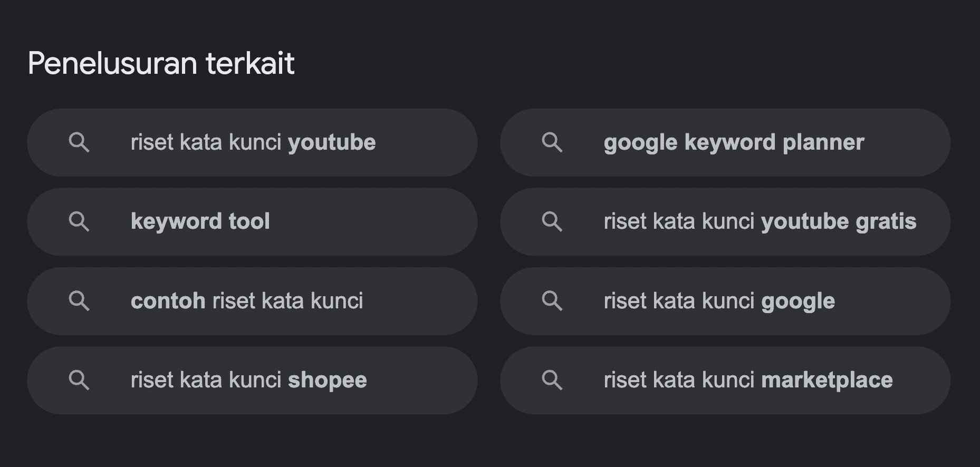Open 'contoh riset kata kunci' suggestion
This screenshot has width=980, height=467.
pos(247,301)
